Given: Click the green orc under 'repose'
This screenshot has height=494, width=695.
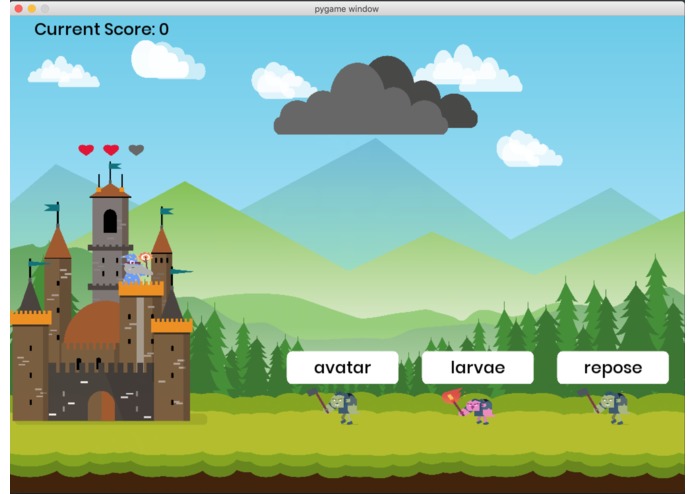Looking at the screenshot, I should pyautogui.click(x=605, y=406).
